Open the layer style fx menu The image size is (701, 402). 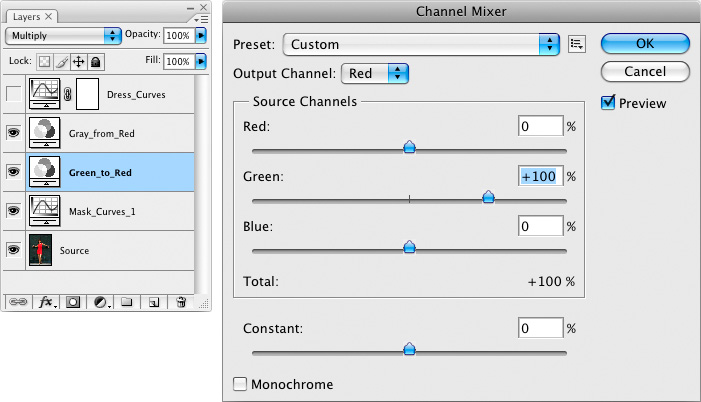[45, 301]
